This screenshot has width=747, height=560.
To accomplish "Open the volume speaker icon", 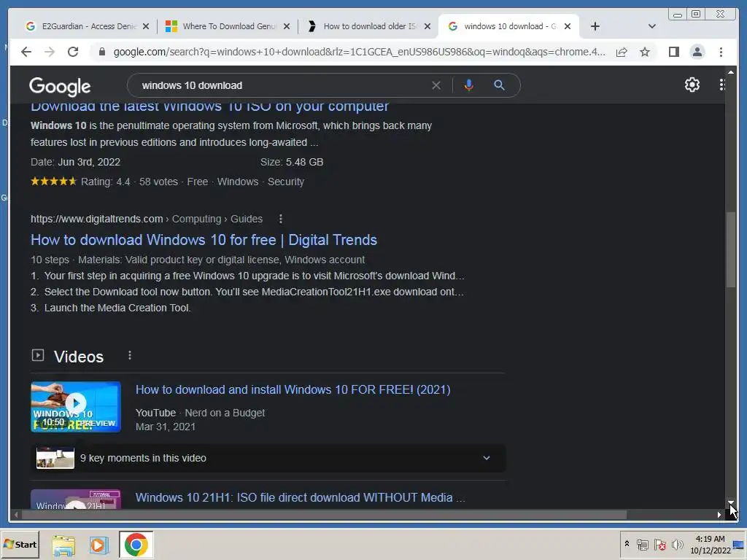I will coord(677,544).
